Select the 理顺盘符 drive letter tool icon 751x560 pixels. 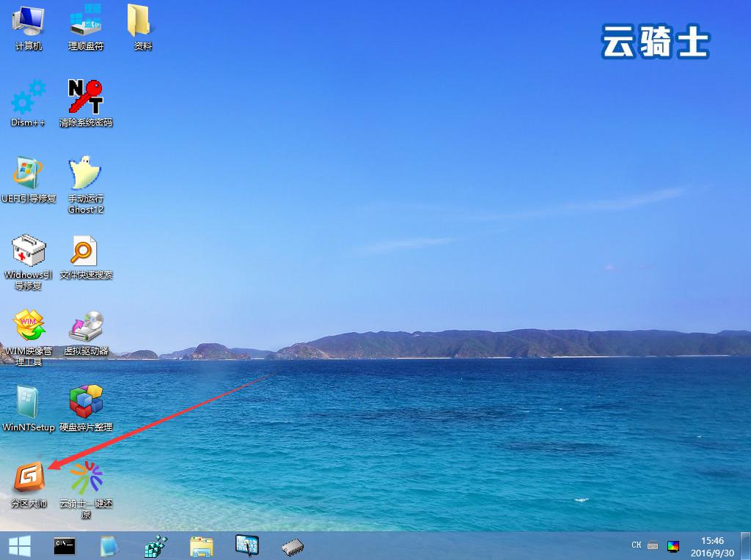pyautogui.click(x=86, y=27)
